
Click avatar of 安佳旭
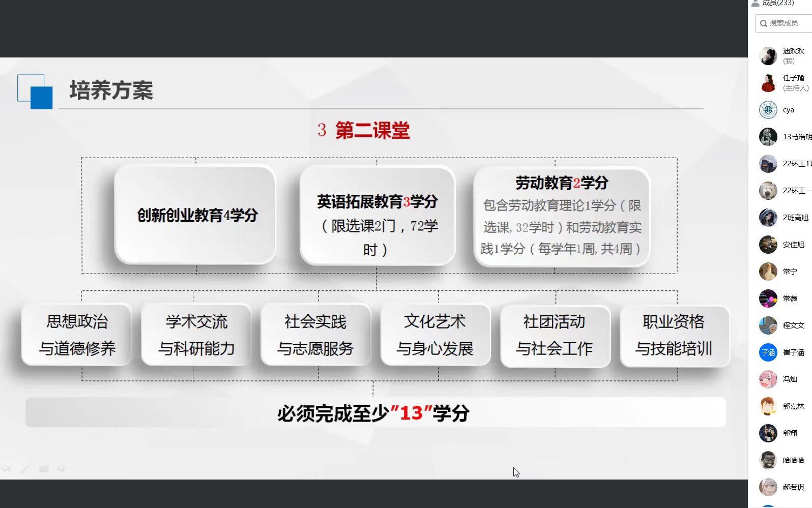tap(768, 245)
